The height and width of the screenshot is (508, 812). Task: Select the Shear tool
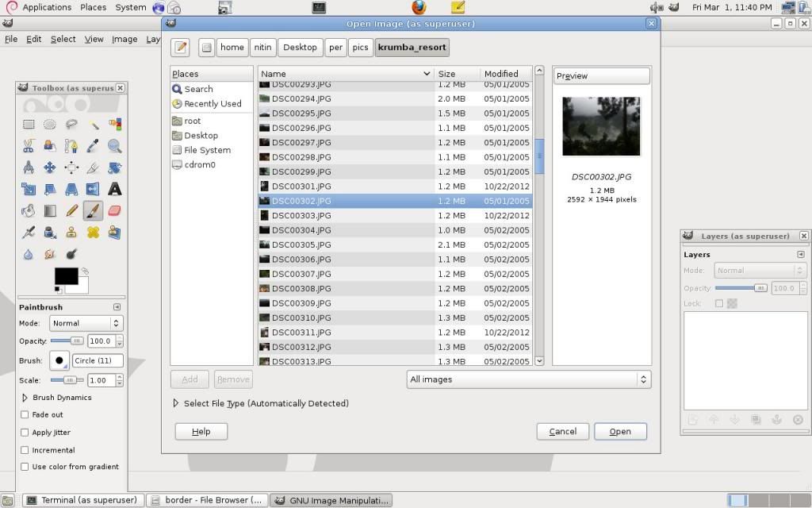point(50,189)
